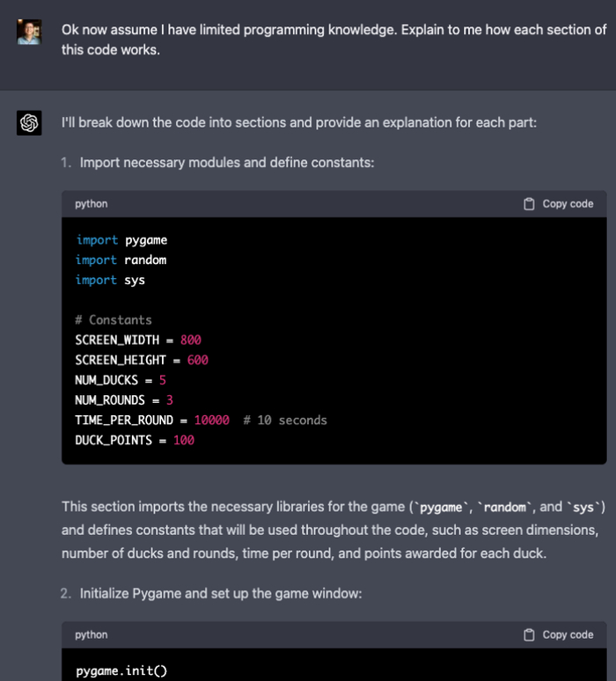The width and height of the screenshot is (616, 681).
Task: Click the 'Initialize Pygame and set up' list heading
Action: point(221,594)
